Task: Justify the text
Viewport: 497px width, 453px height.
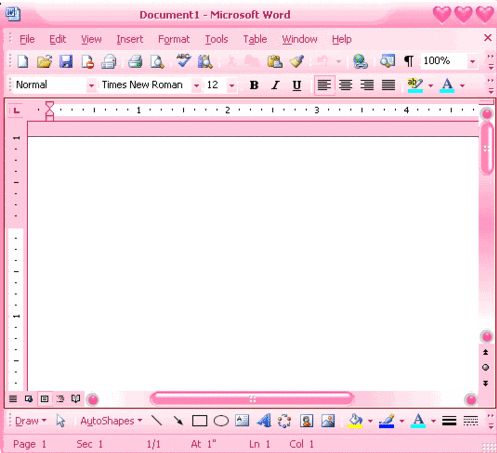Action: pos(388,85)
